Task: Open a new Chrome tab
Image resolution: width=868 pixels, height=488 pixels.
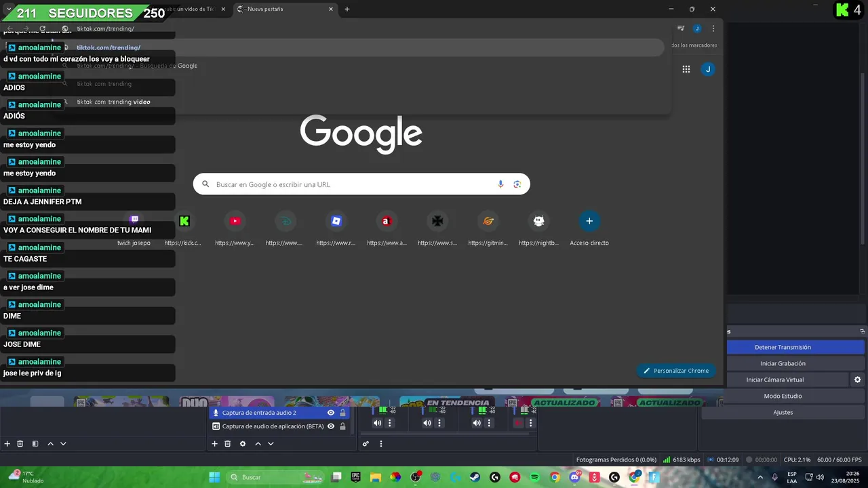Action: [x=347, y=9]
